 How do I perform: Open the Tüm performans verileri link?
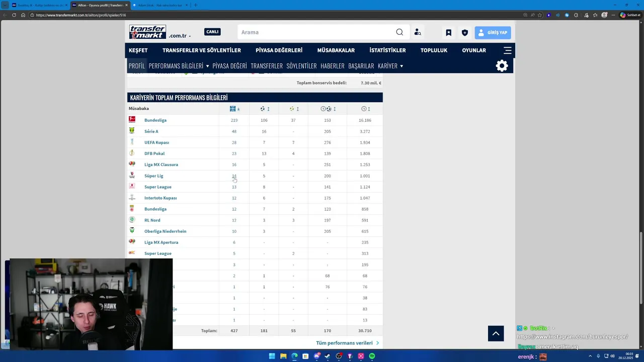348,343
